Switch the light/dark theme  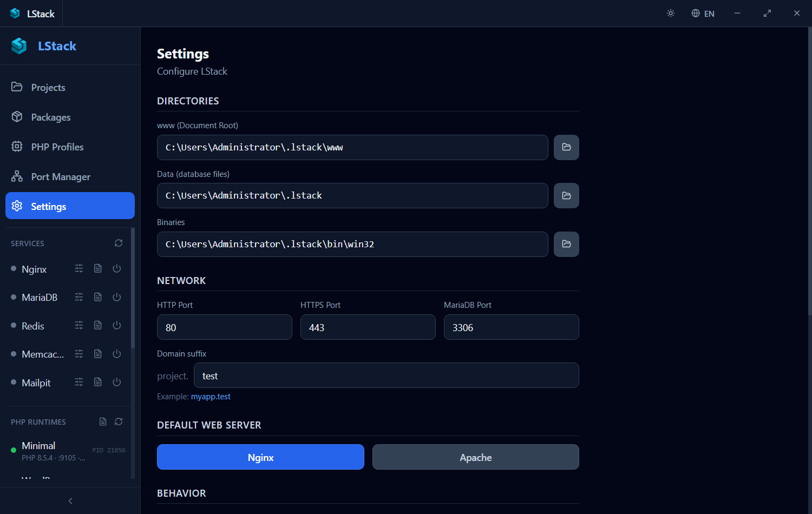(x=671, y=13)
